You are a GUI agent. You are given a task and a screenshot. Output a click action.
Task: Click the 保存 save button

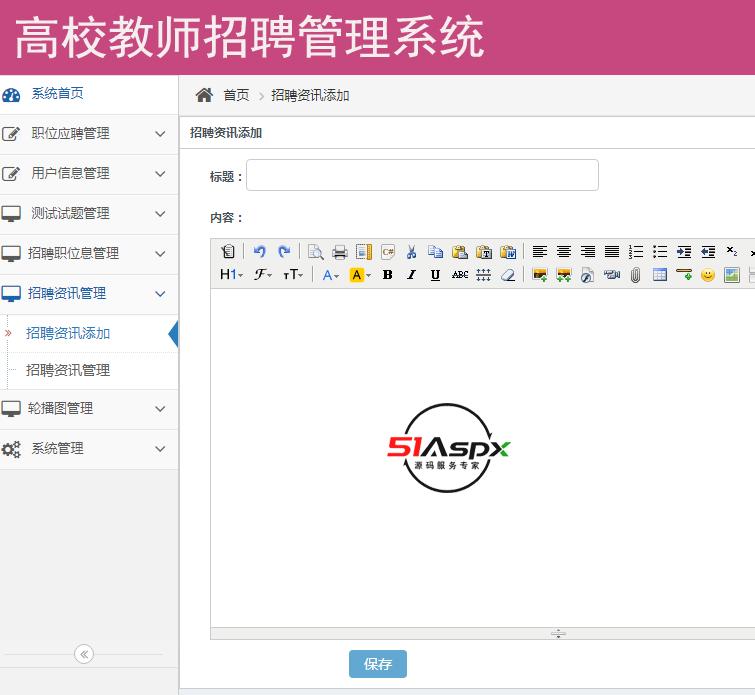(x=378, y=664)
